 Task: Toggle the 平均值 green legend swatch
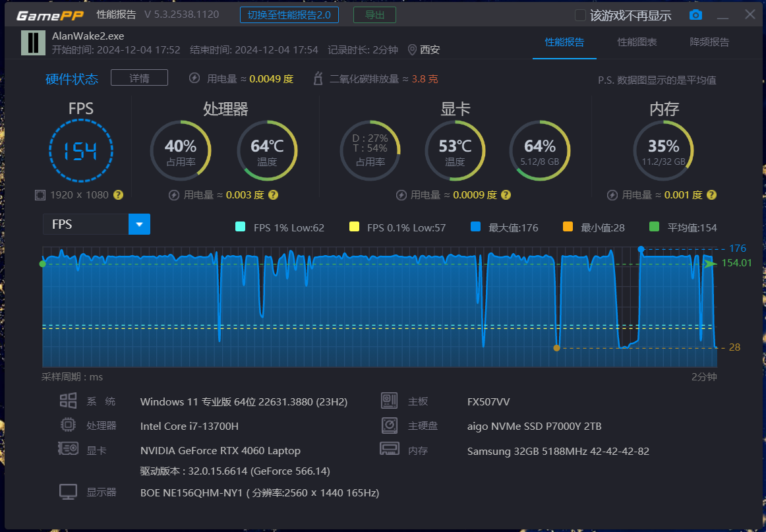click(x=654, y=226)
